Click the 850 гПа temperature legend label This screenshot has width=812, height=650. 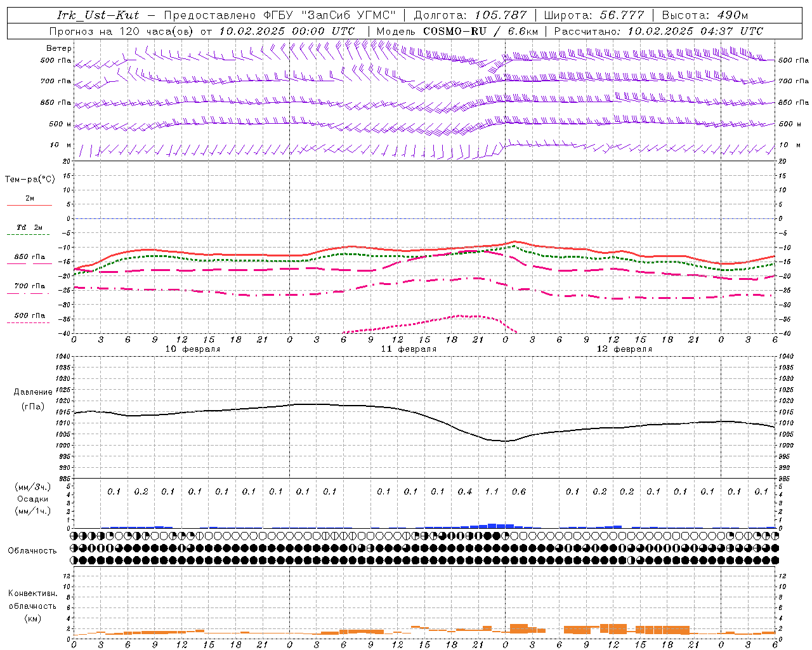click(x=30, y=257)
